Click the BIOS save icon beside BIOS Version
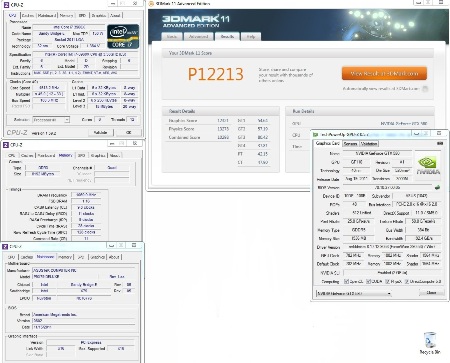This screenshot has width=450, height=363. [x=437, y=187]
